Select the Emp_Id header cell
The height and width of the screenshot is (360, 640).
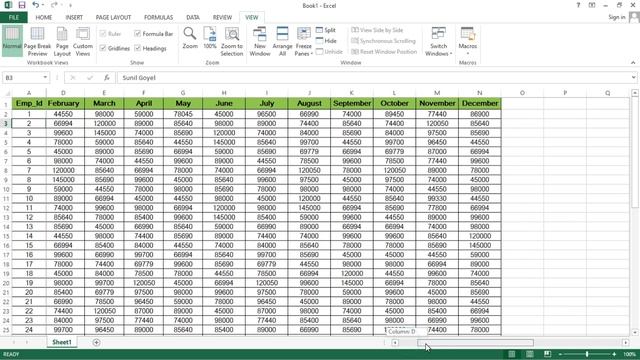[x=29, y=104]
